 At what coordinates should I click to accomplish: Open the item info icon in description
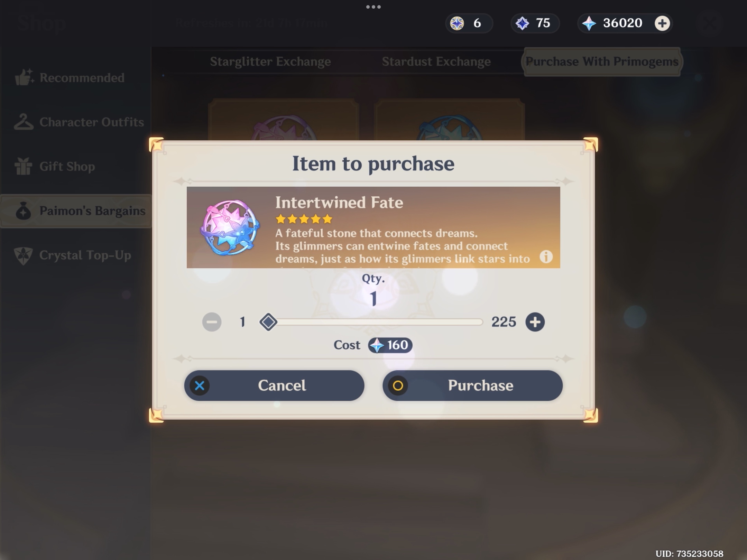(546, 257)
